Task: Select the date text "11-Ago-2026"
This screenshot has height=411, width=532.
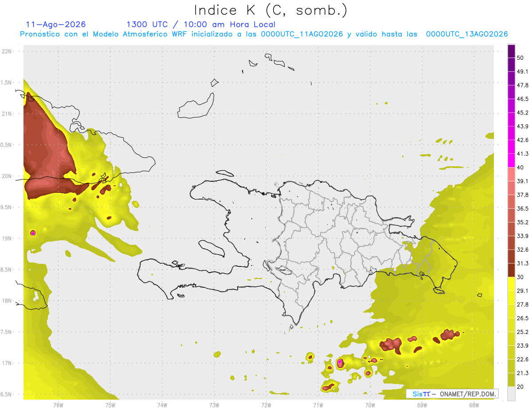Action: (56, 24)
